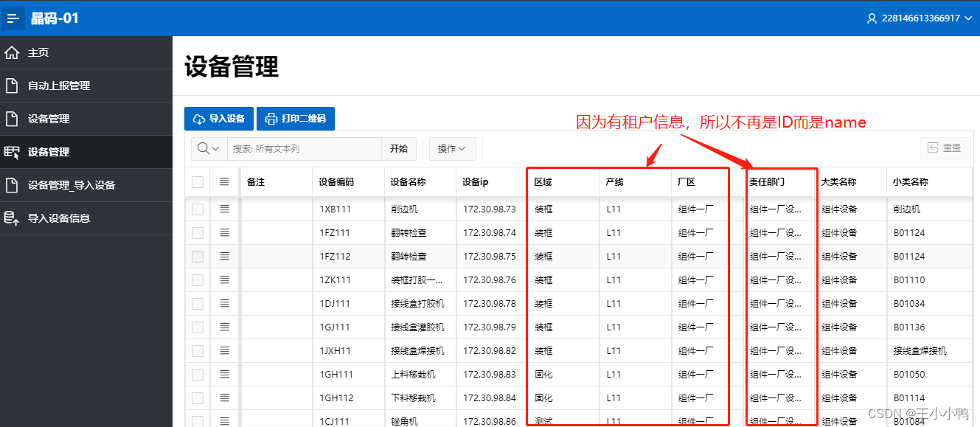Click the user avatar icon in header
The height and width of the screenshot is (427, 980).
point(872,18)
